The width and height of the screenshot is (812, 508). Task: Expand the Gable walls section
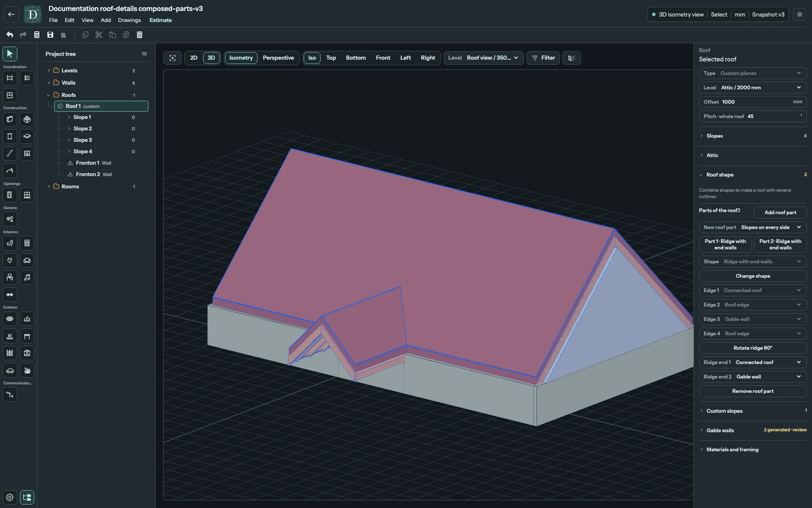tap(753, 430)
